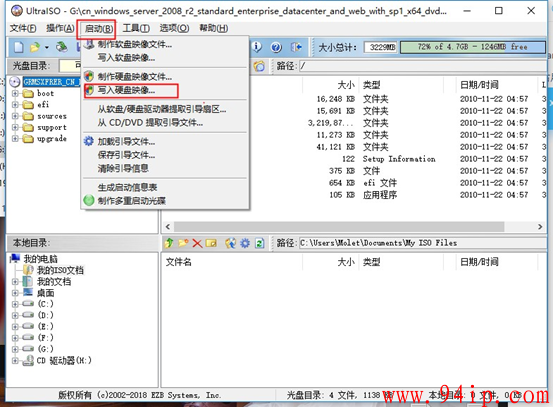
Task: Expand the 我的文档 tree node
Action: coord(15,281)
